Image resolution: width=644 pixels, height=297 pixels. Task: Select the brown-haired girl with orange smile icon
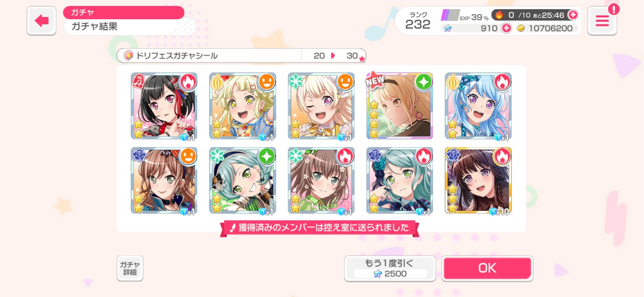pos(164,181)
